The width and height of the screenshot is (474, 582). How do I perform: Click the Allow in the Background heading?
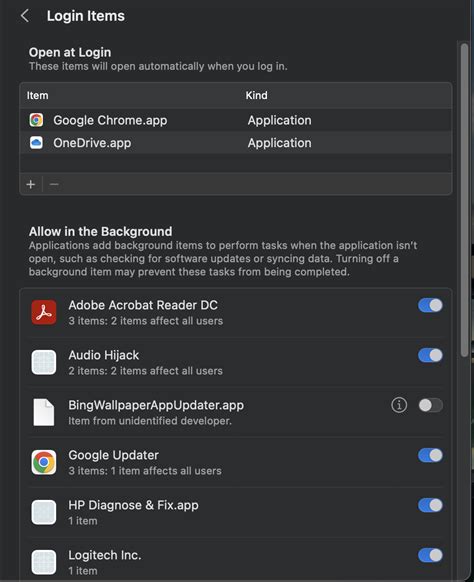[x=101, y=232]
